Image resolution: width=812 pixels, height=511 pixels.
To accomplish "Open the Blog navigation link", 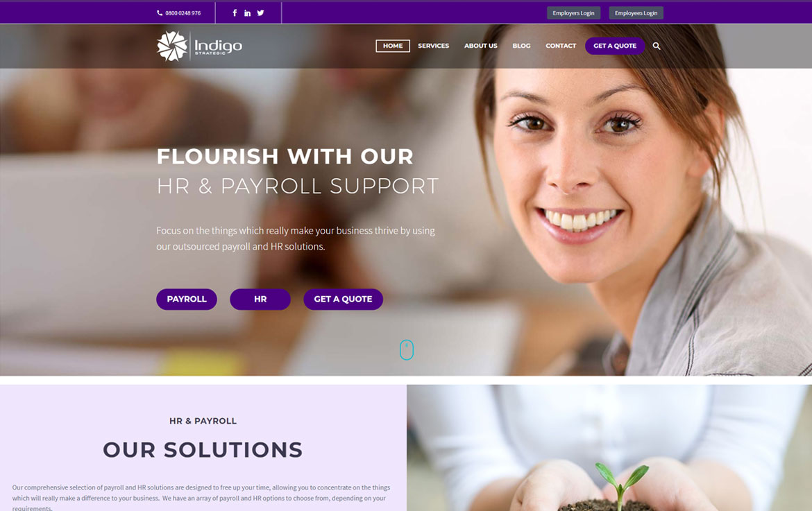I will (521, 46).
